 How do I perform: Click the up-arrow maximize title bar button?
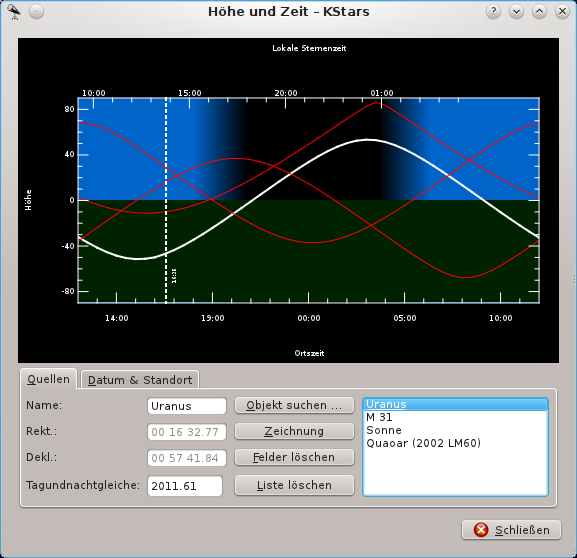[x=539, y=12]
